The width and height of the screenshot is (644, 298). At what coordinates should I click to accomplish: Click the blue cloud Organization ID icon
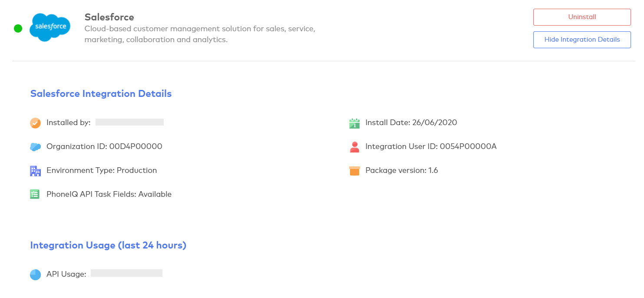(35, 147)
